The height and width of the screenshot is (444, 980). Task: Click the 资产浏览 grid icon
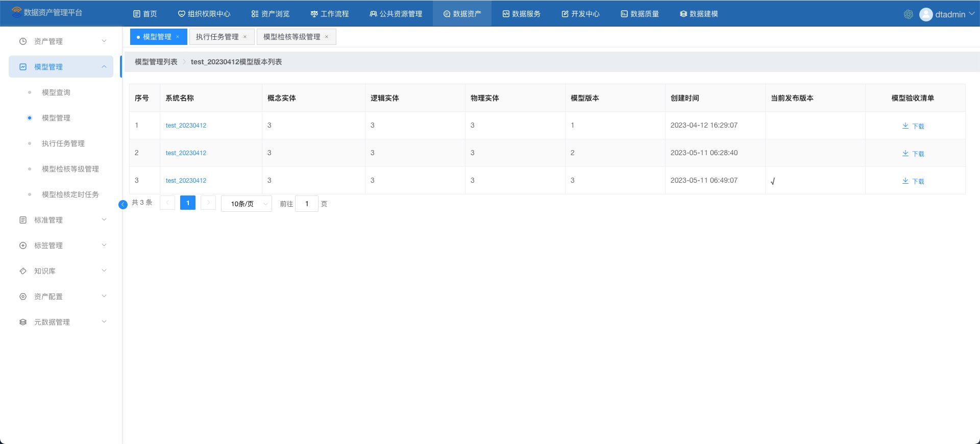[255, 14]
